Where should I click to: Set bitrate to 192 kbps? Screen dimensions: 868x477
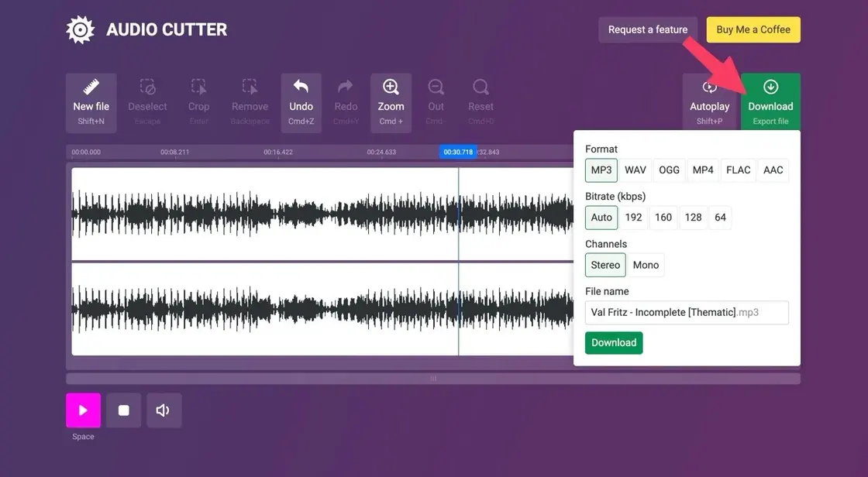click(634, 218)
